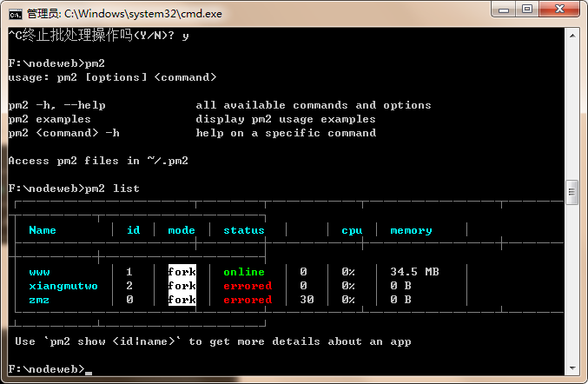Click the typed pm2 list command
The image size is (588, 384).
click(112, 189)
